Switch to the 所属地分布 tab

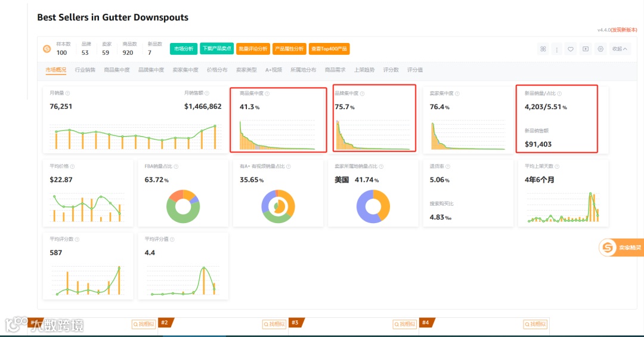click(x=304, y=70)
